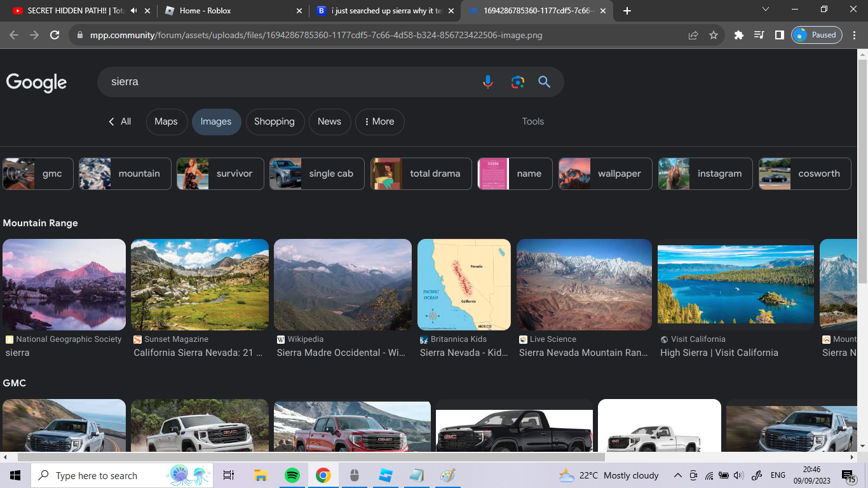Open Spotify from the taskbar
This screenshot has width=868, height=488.
(x=292, y=475)
